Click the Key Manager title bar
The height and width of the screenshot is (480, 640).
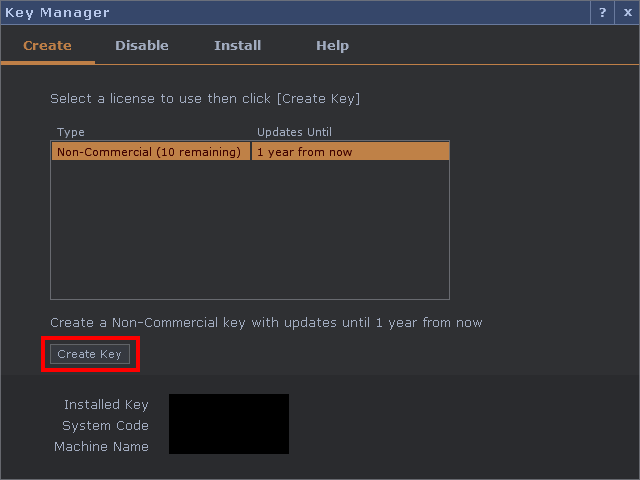pyautogui.click(x=300, y=13)
